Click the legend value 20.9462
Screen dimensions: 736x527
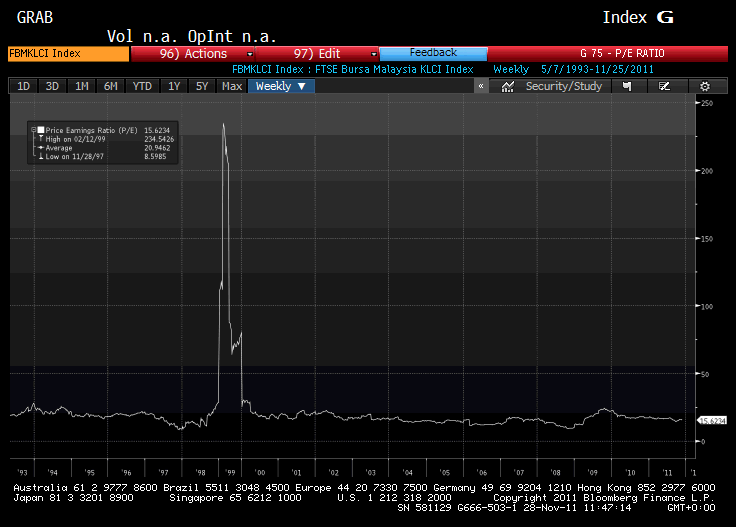click(x=157, y=148)
